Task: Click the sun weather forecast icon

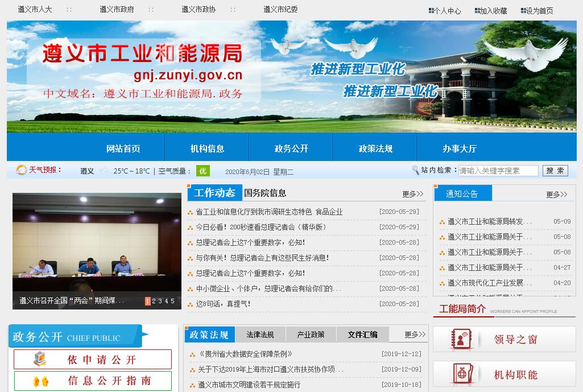Action: pos(22,170)
